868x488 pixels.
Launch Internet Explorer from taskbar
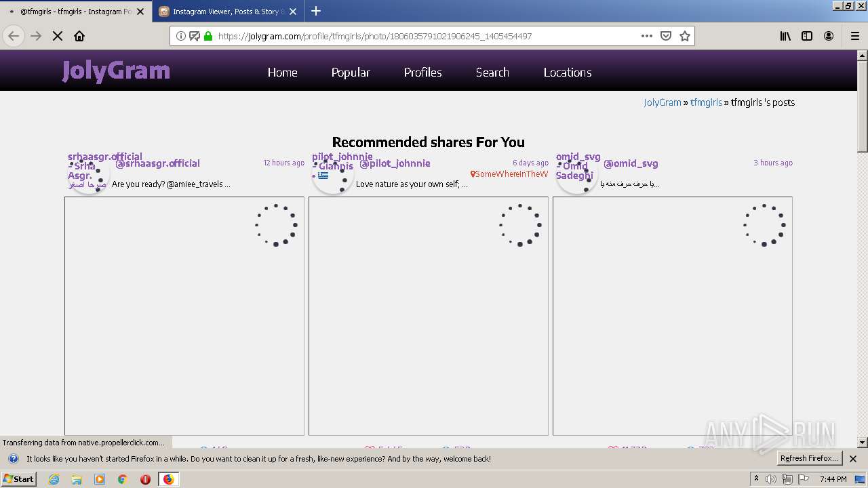[54, 479]
